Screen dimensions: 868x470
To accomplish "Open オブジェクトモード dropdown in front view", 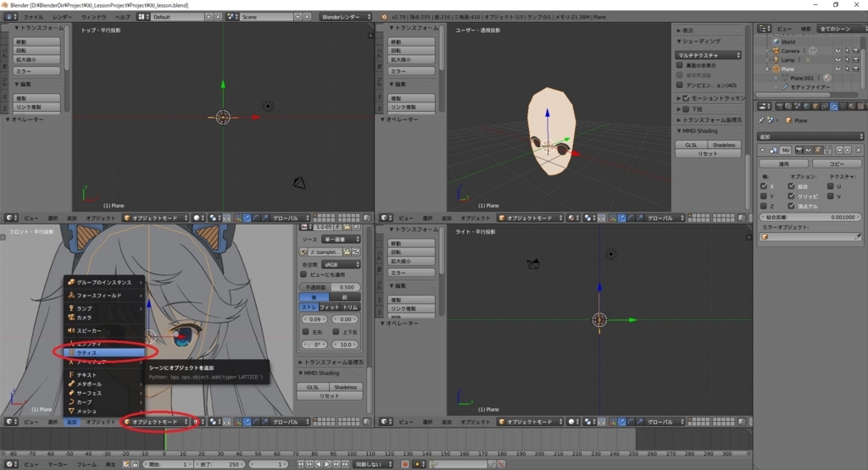I will tap(156, 422).
